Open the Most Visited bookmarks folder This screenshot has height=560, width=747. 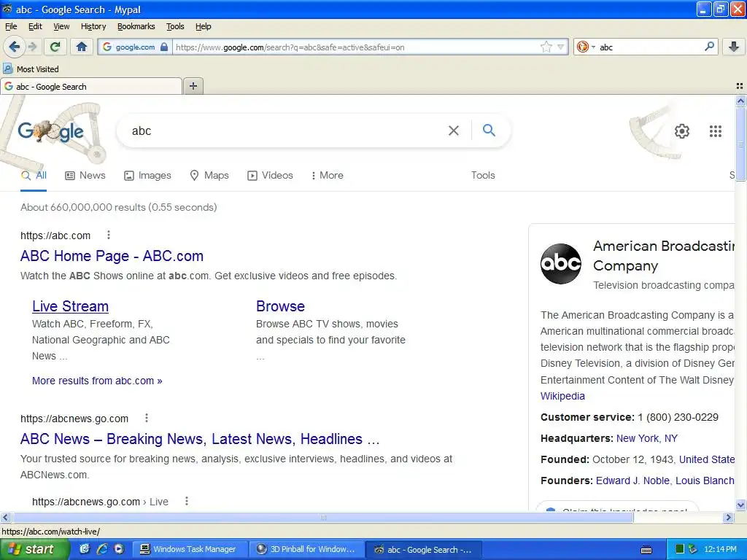(x=31, y=69)
